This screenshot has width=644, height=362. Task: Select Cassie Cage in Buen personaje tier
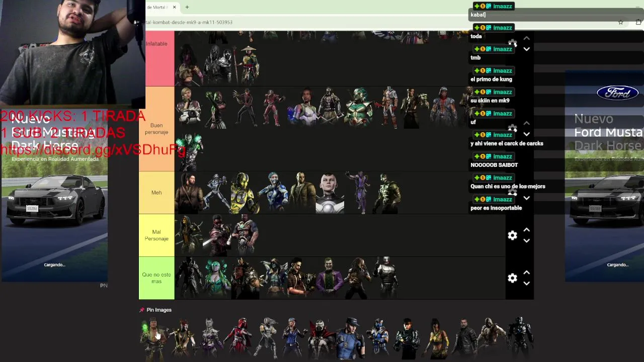189,107
